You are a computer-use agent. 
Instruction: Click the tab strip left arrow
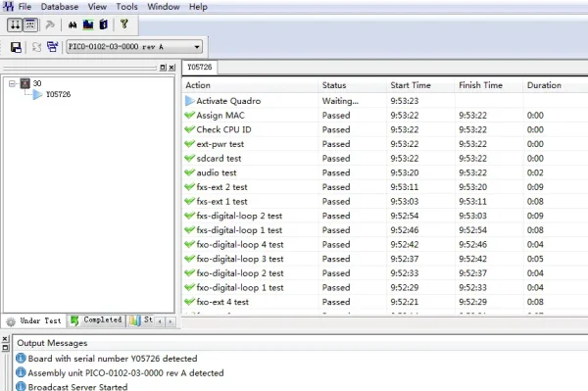pyautogui.click(x=160, y=321)
